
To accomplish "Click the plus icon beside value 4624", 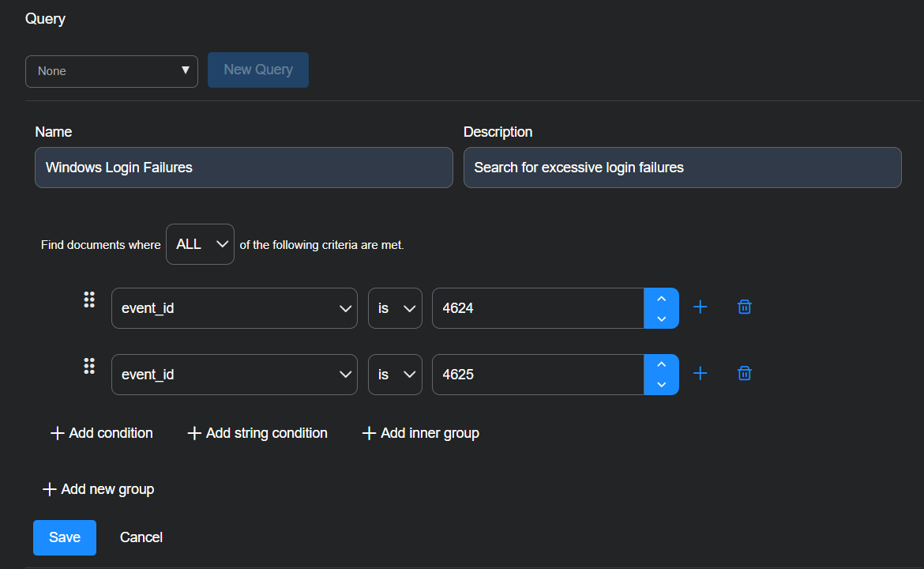I will click(x=700, y=307).
